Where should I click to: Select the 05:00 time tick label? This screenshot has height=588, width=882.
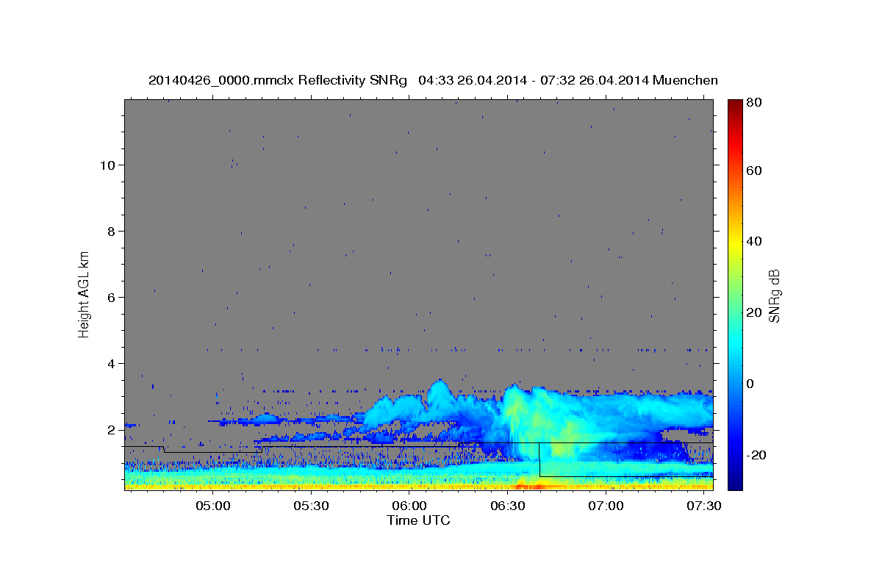(213, 506)
